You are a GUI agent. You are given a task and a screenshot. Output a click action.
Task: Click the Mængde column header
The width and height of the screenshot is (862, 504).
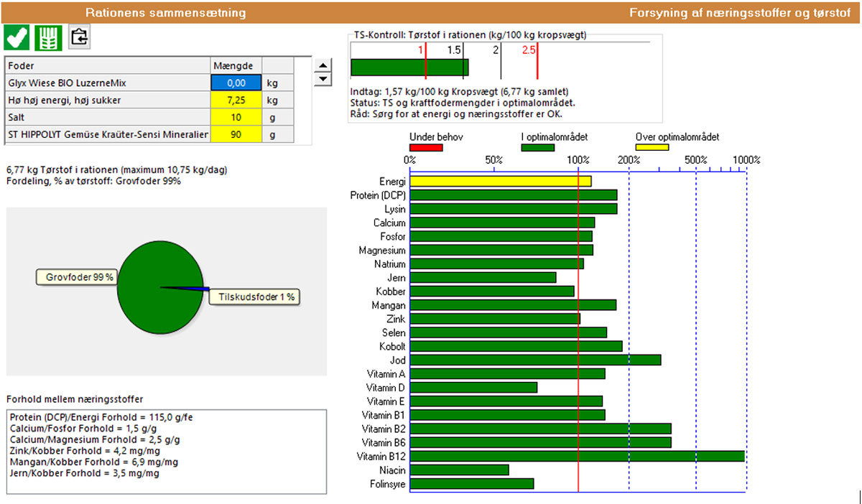[236, 66]
